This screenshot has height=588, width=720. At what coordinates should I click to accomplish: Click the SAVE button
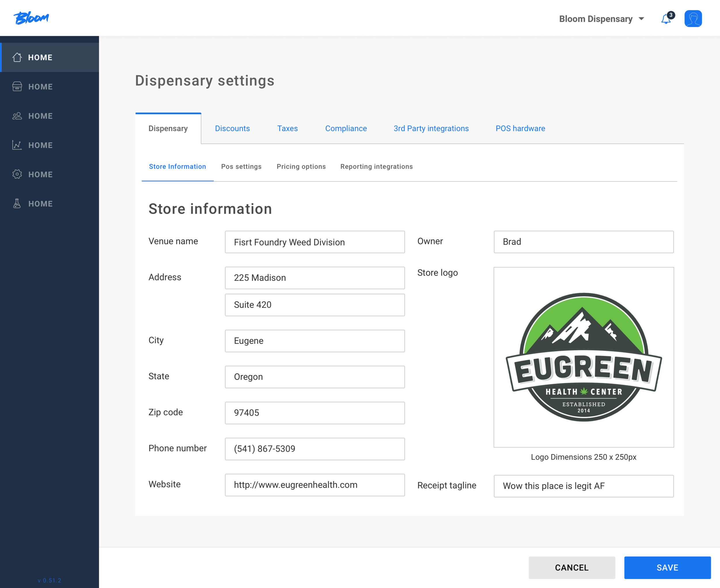667,567
